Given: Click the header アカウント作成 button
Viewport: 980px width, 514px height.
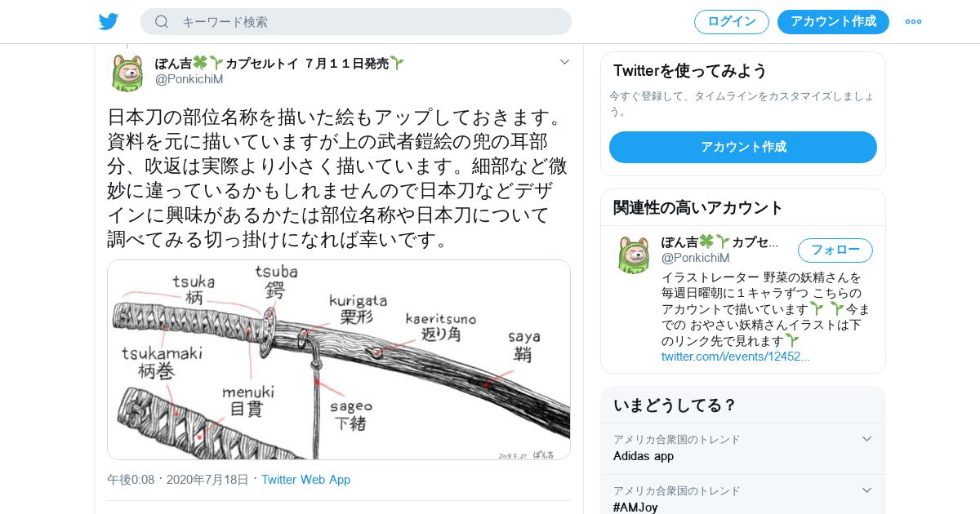Looking at the screenshot, I should click(833, 22).
